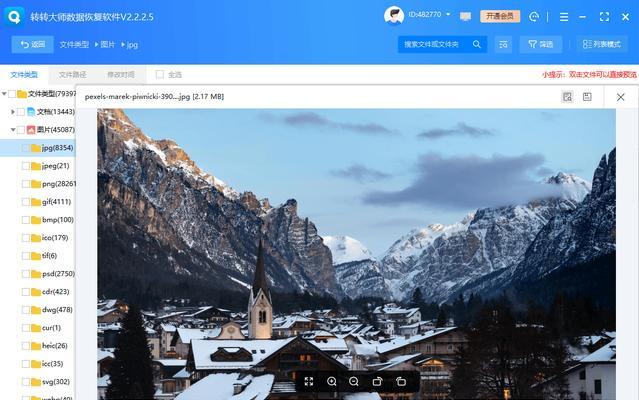Open the customer service headset icon

click(534, 17)
